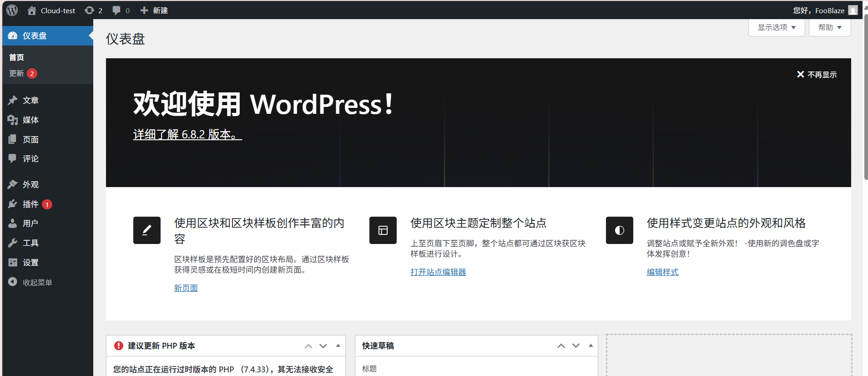The image size is (868, 376).
Task: Go to 首页 submenu item
Action: [x=16, y=57]
